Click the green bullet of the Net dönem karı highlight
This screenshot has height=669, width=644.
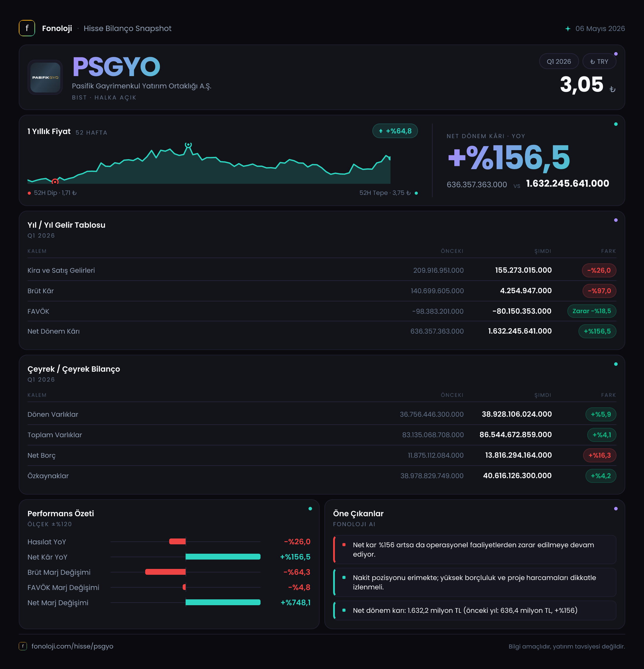point(344,610)
